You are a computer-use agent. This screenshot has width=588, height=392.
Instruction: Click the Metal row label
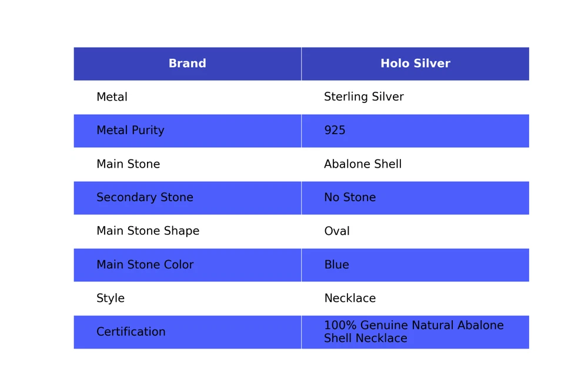[112, 97]
